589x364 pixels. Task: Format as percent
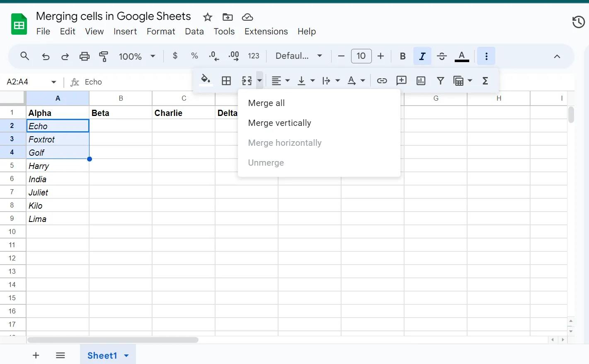pyautogui.click(x=194, y=56)
